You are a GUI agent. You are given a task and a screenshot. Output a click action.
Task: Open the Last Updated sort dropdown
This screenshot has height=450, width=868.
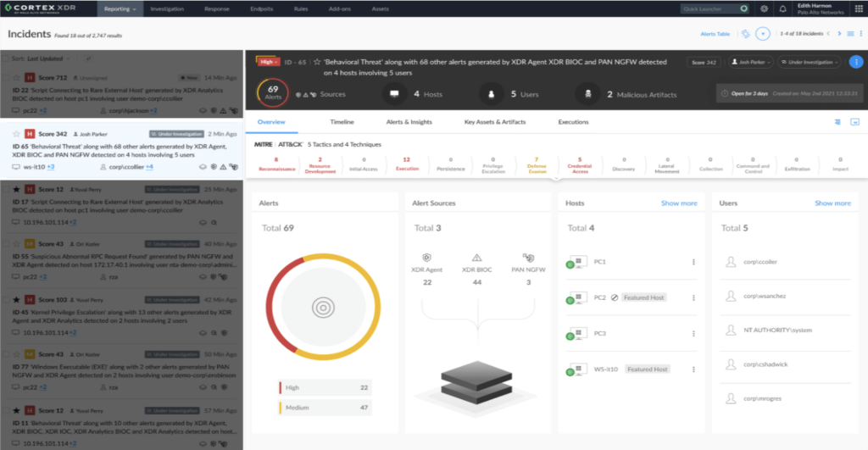point(48,58)
